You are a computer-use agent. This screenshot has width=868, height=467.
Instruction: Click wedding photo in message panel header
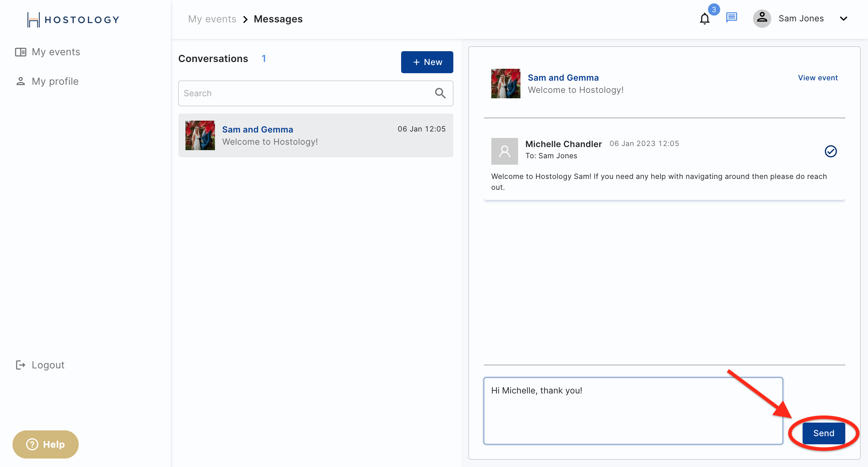[506, 83]
